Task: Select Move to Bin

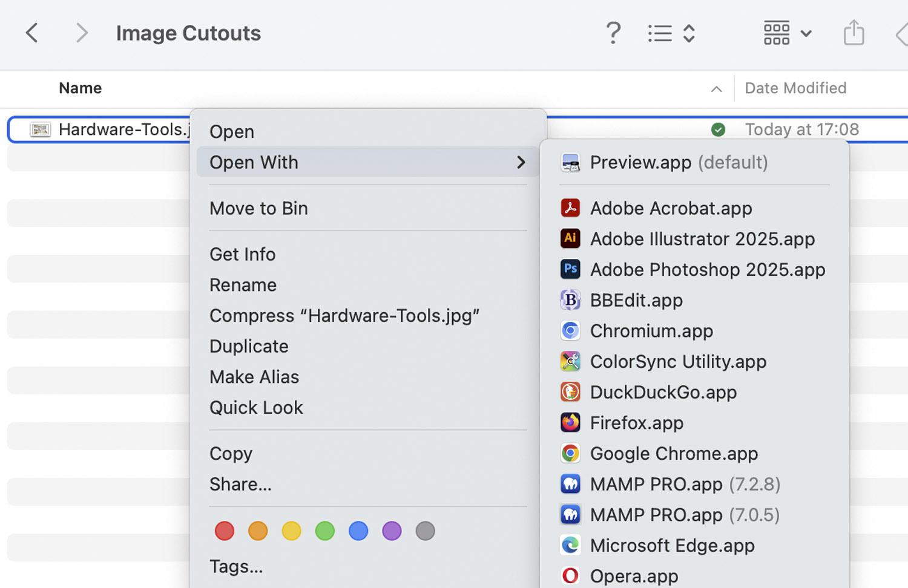Action: coord(258,208)
